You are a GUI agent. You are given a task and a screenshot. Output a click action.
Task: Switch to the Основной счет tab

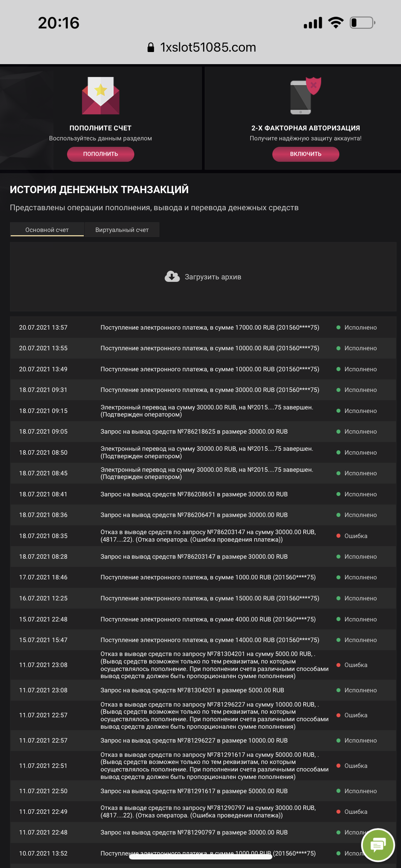(x=47, y=230)
